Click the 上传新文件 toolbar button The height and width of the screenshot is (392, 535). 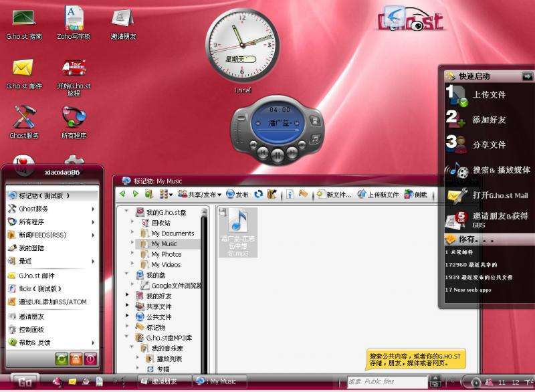[378, 195]
